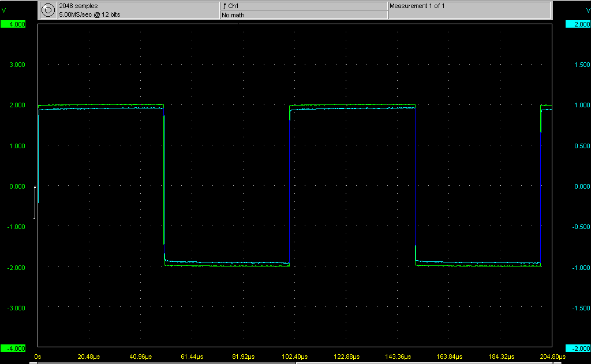Click the circular acquisition icon in header

click(48, 10)
